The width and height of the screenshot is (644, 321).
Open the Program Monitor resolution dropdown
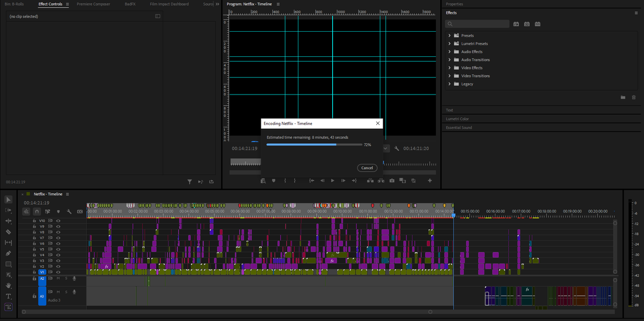pyautogui.click(x=386, y=148)
